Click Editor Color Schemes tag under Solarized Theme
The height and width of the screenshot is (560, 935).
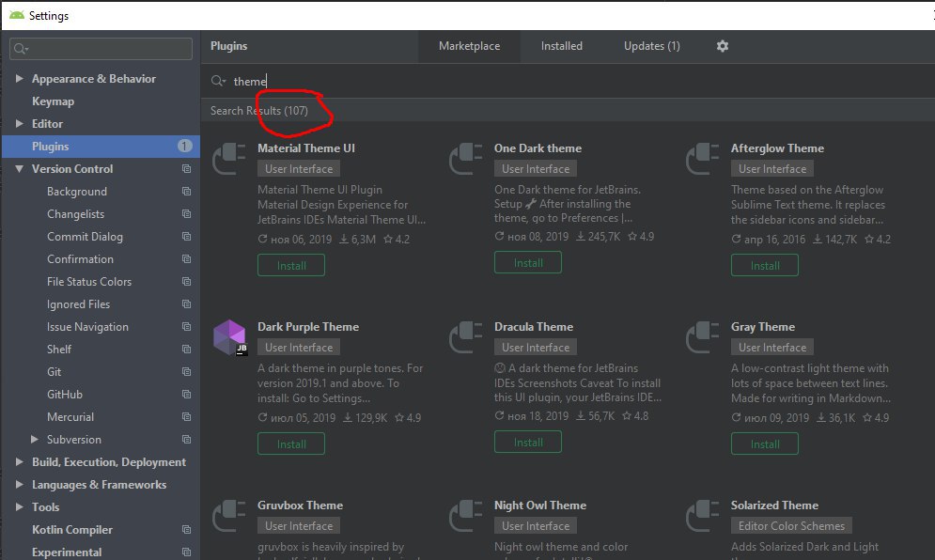791,526
